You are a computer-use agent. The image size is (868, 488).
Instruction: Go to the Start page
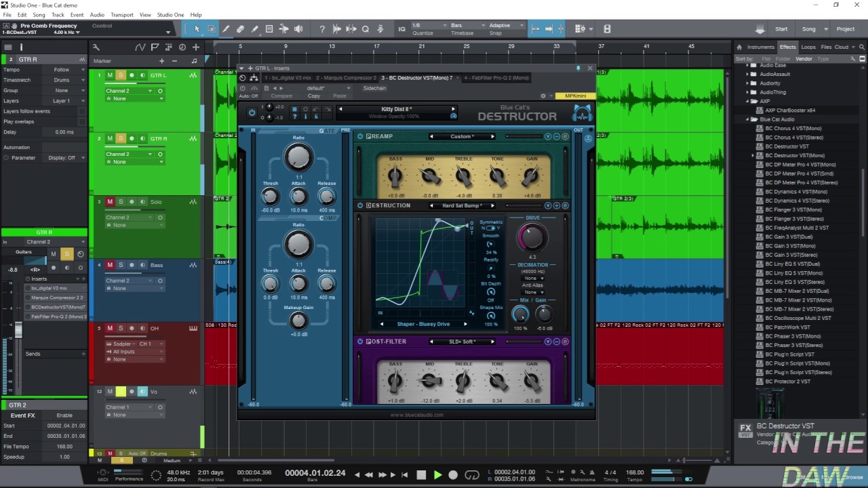pyautogui.click(x=782, y=29)
